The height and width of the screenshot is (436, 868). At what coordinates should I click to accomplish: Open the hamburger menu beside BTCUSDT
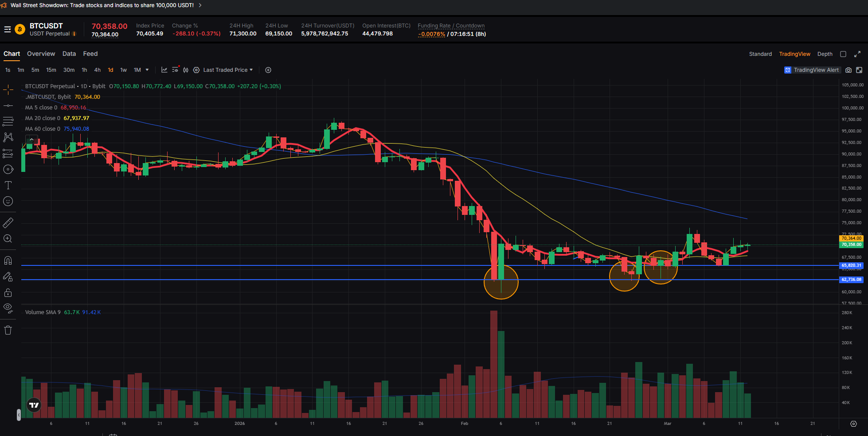pos(8,29)
